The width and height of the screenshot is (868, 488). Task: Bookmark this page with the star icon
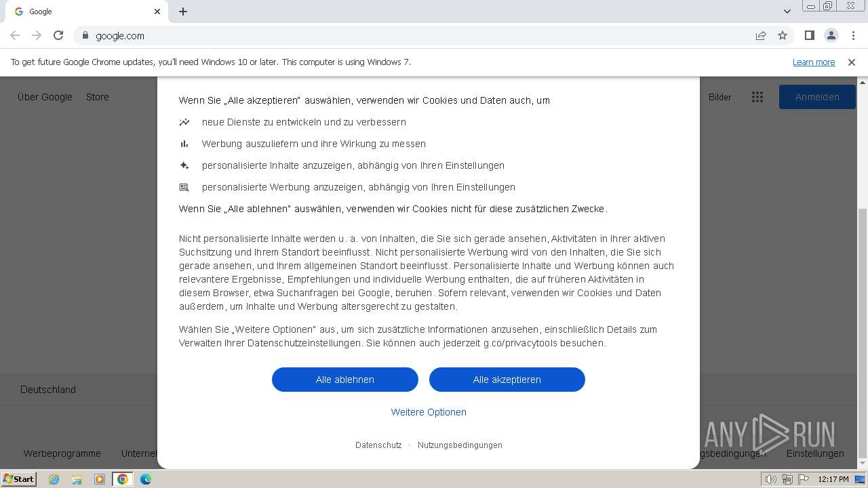783,35
